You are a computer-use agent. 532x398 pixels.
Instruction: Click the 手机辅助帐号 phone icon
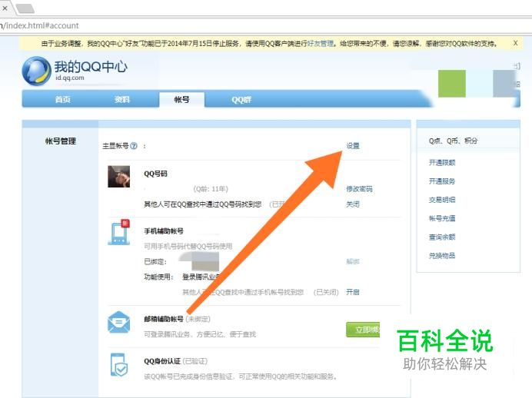(118, 232)
